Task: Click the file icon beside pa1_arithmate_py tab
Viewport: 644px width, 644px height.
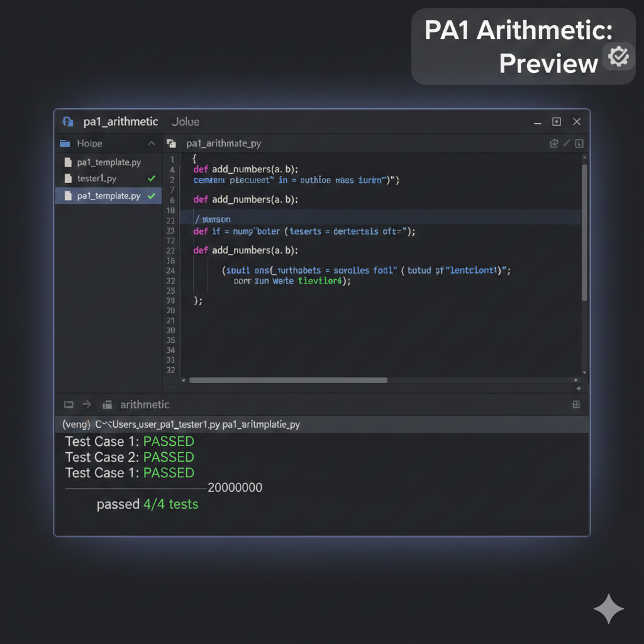Action: click(x=171, y=143)
